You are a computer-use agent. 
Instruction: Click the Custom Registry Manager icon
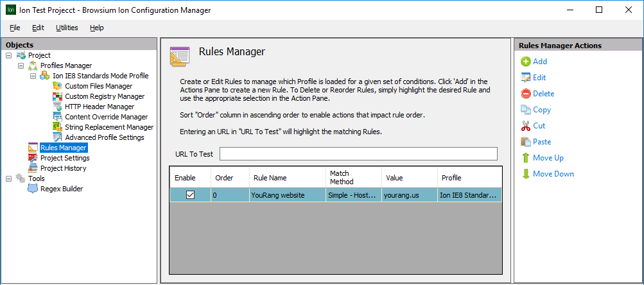tap(57, 96)
